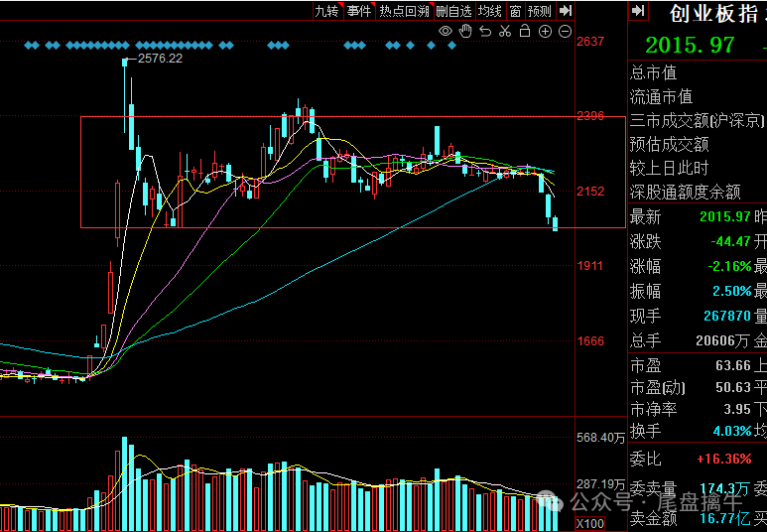Open the 热点回溯 tab

[x=405, y=11]
